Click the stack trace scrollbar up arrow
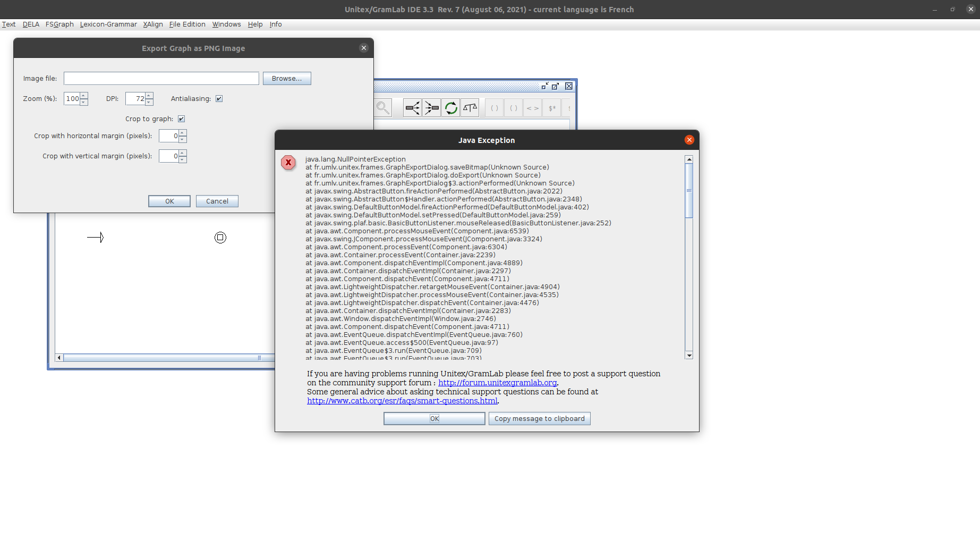 coord(689,159)
